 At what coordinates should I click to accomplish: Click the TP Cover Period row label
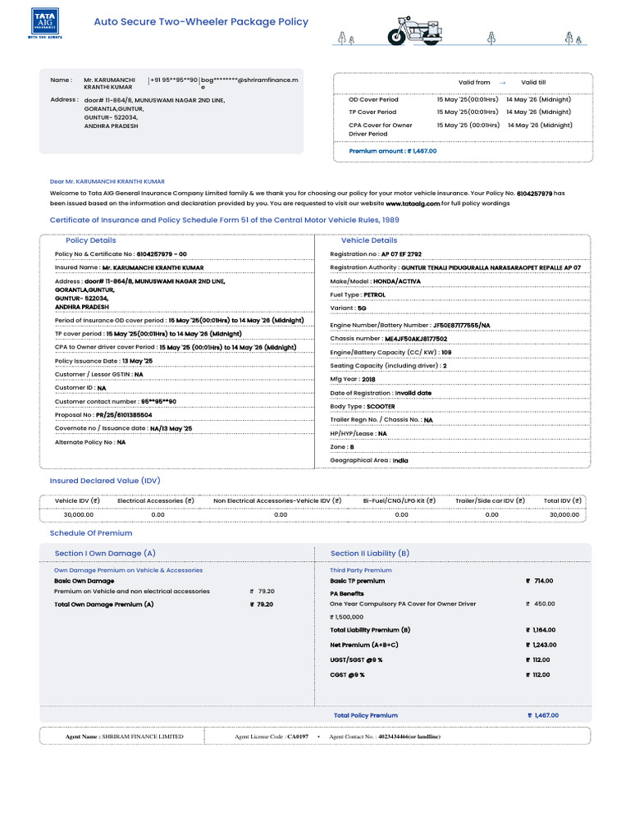point(372,112)
